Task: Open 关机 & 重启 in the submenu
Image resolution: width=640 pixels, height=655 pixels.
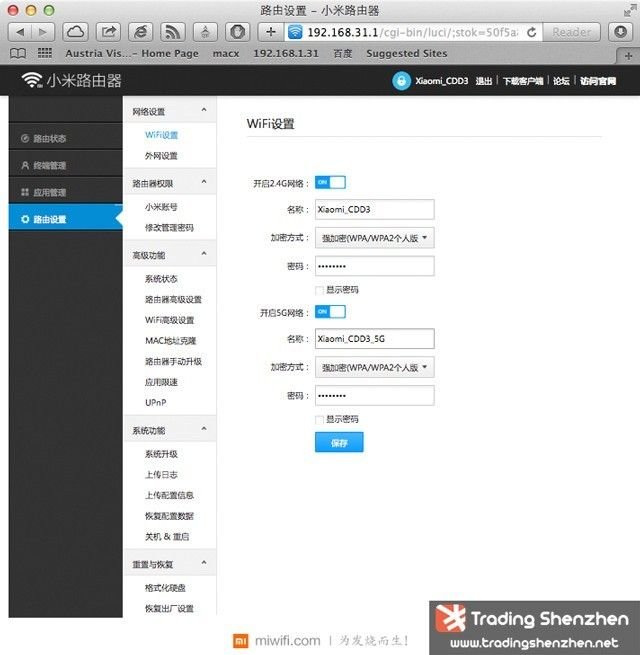Action: [x=167, y=536]
